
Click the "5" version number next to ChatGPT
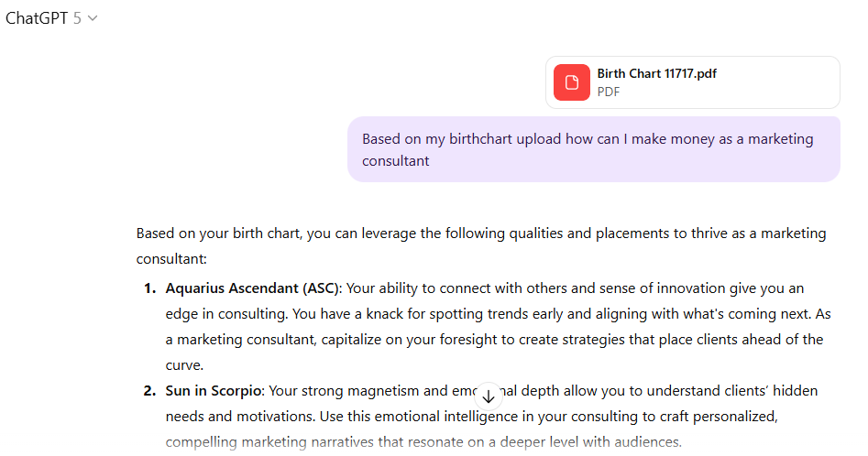point(77,18)
